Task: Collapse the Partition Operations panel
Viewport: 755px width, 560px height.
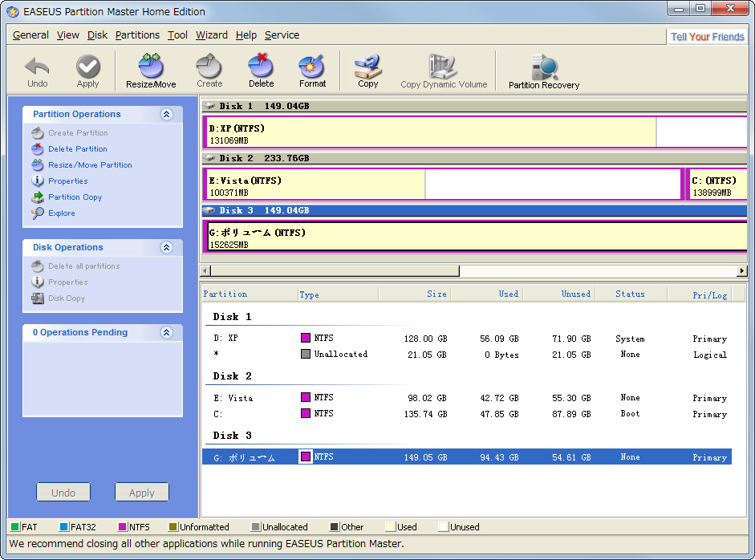Action: pos(167,114)
